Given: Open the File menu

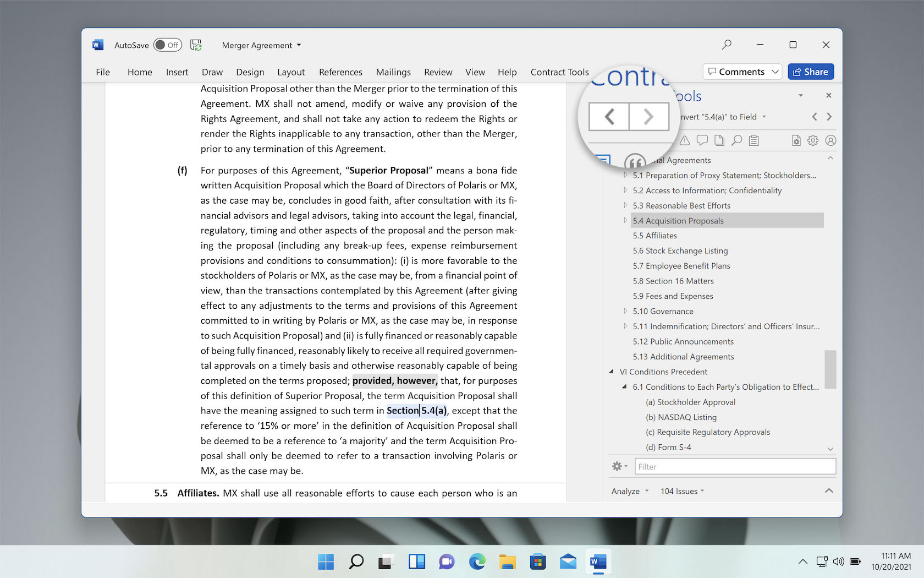Looking at the screenshot, I should coord(103,72).
